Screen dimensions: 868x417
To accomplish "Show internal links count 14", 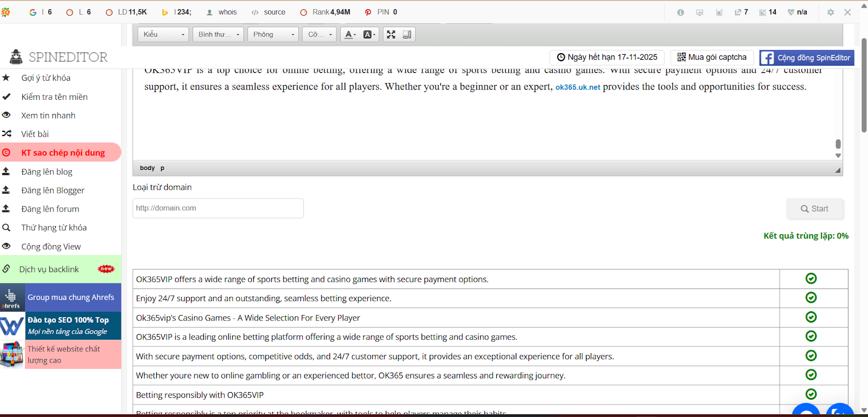I will 768,12.
